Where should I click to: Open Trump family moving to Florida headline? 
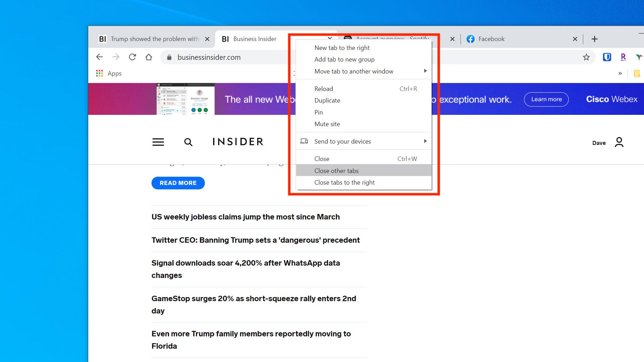tap(251, 340)
